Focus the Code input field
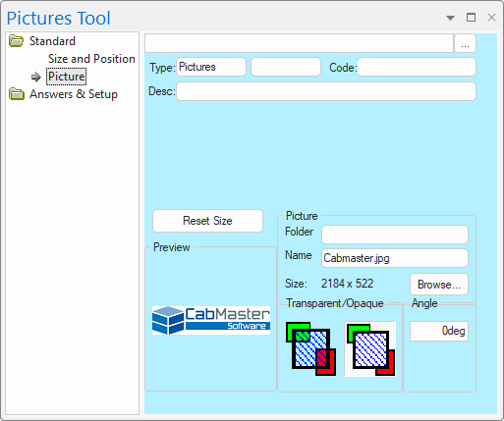This screenshot has width=504, height=421. click(x=417, y=67)
